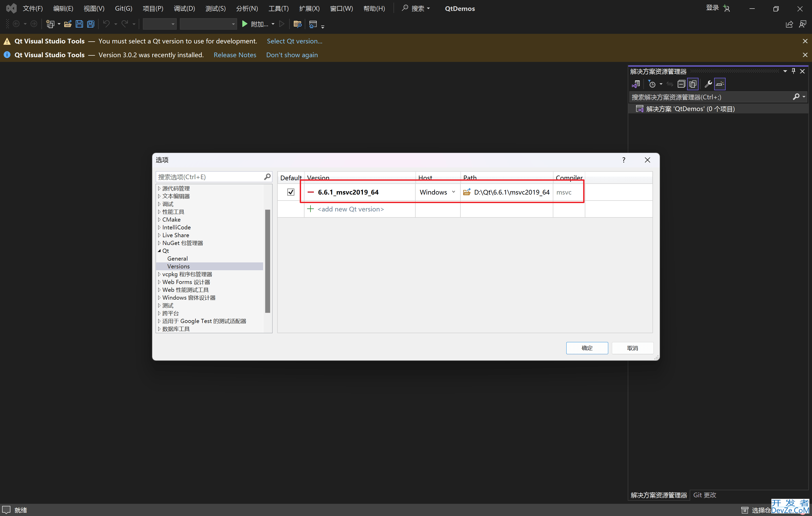812x516 pixels.
Task: Click the pin icon of Solution Explorer panel
Action: [794, 71]
